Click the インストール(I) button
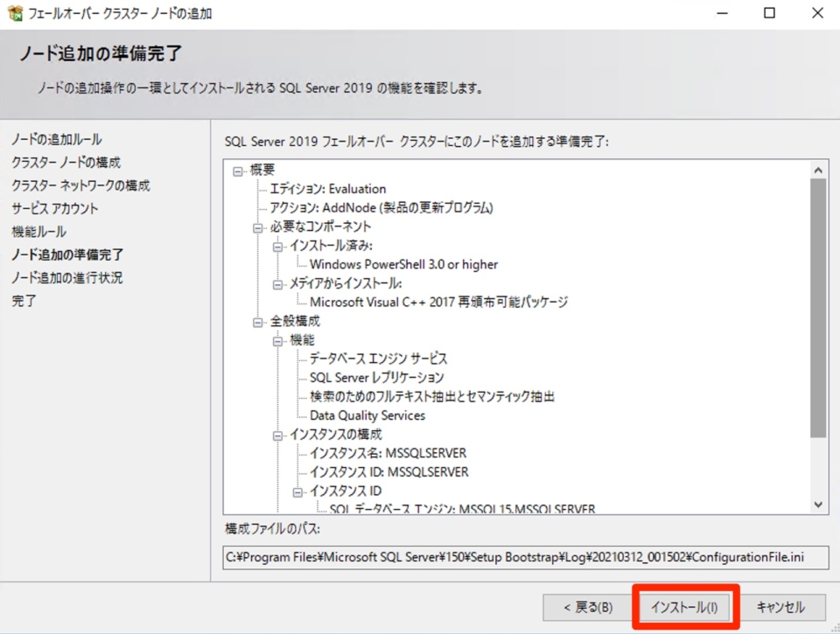Screen dimensions: 840x634 (684, 607)
